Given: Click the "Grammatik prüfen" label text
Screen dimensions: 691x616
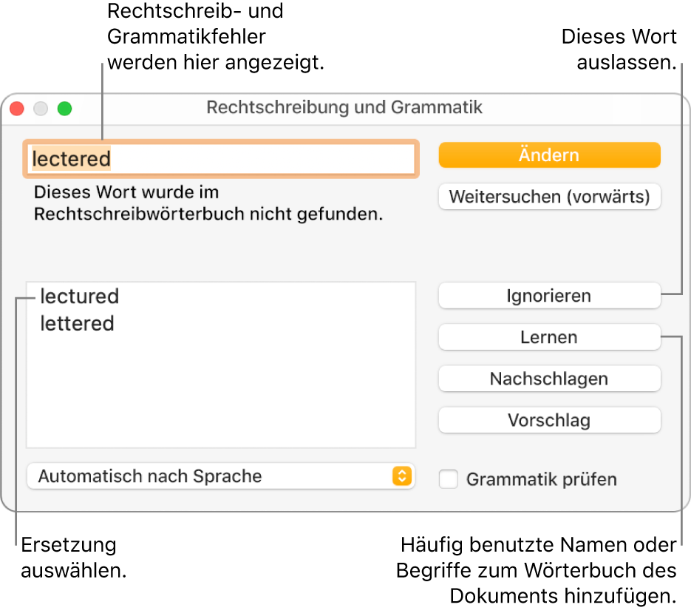Looking at the screenshot, I should (x=541, y=479).
